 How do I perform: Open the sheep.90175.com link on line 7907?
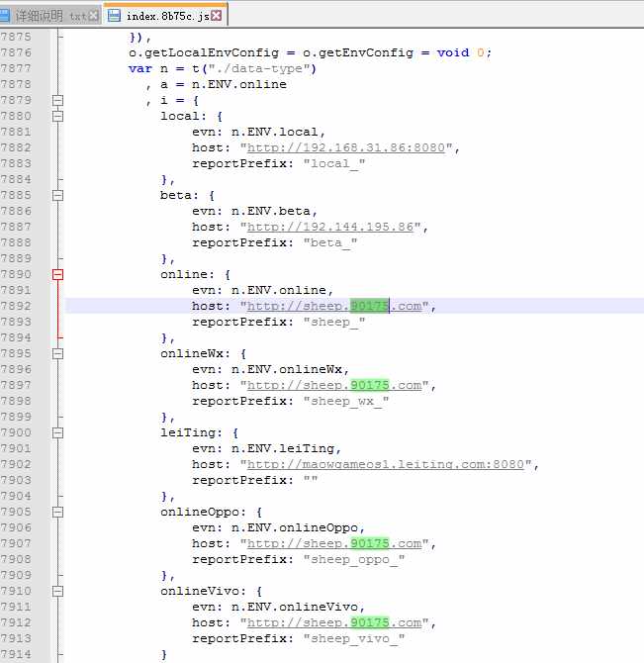pyautogui.click(x=334, y=543)
